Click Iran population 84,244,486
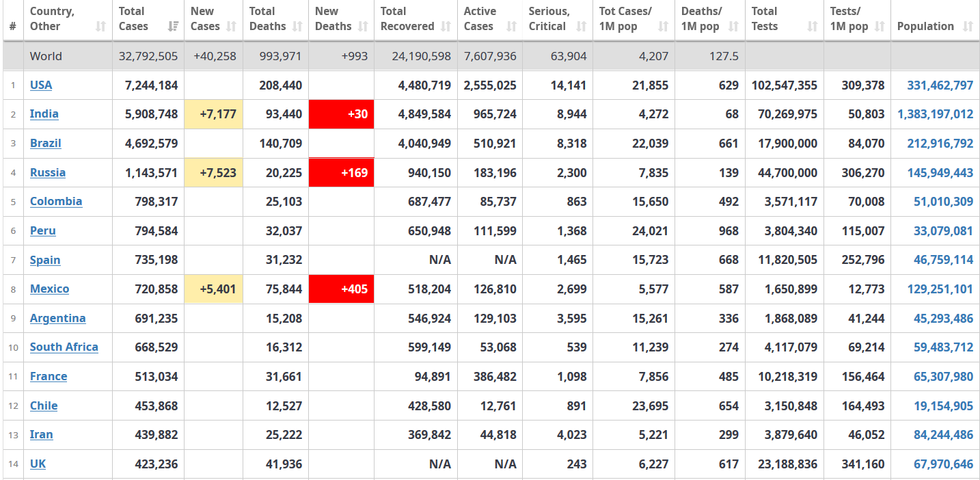This screenshot has height=480, width=980. tap(944, 435)
